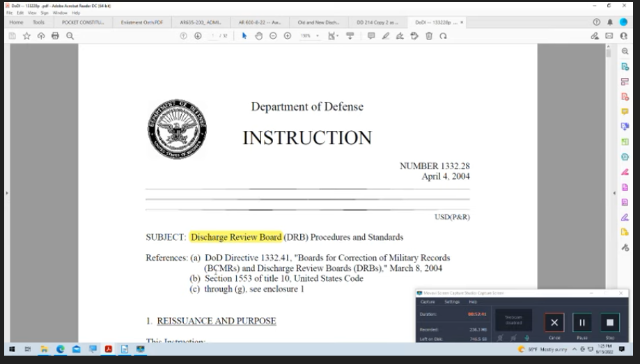Click the page number input field
Image resolution: width=640 pixels, height=364 pixels.
[x=212, y=36]
